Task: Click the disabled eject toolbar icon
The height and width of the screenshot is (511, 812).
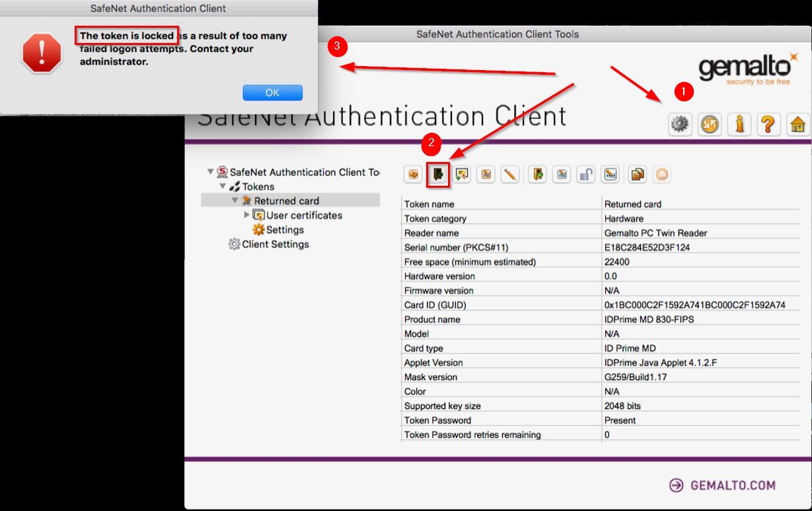Action: 662,175
